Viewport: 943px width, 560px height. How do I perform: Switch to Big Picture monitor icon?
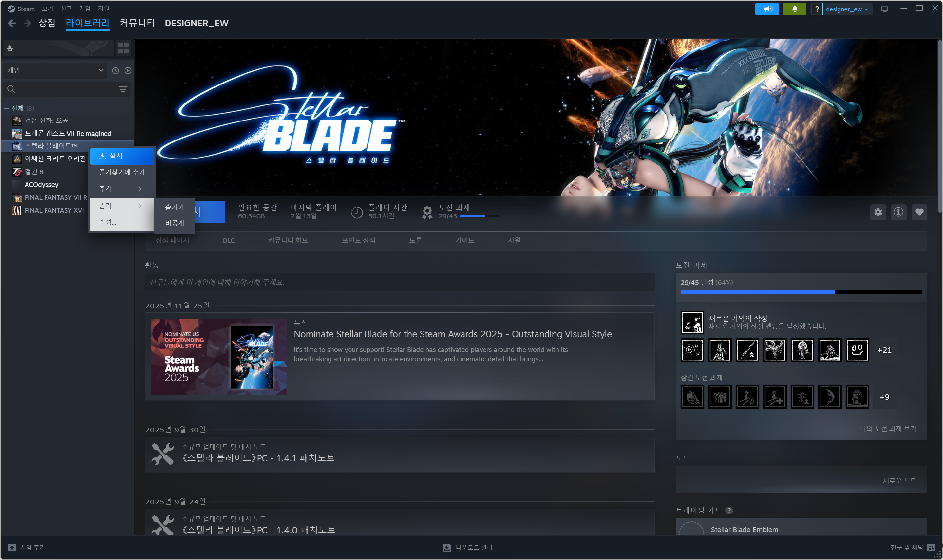[x=884, y=9]
